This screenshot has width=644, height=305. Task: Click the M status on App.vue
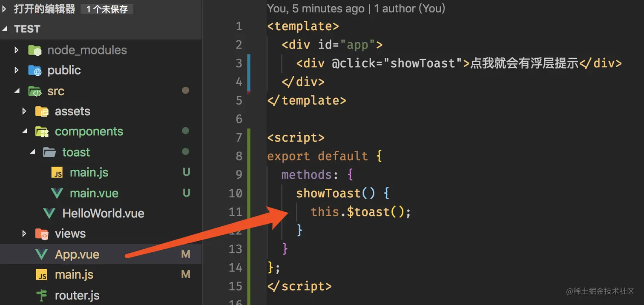coord(186,254)
